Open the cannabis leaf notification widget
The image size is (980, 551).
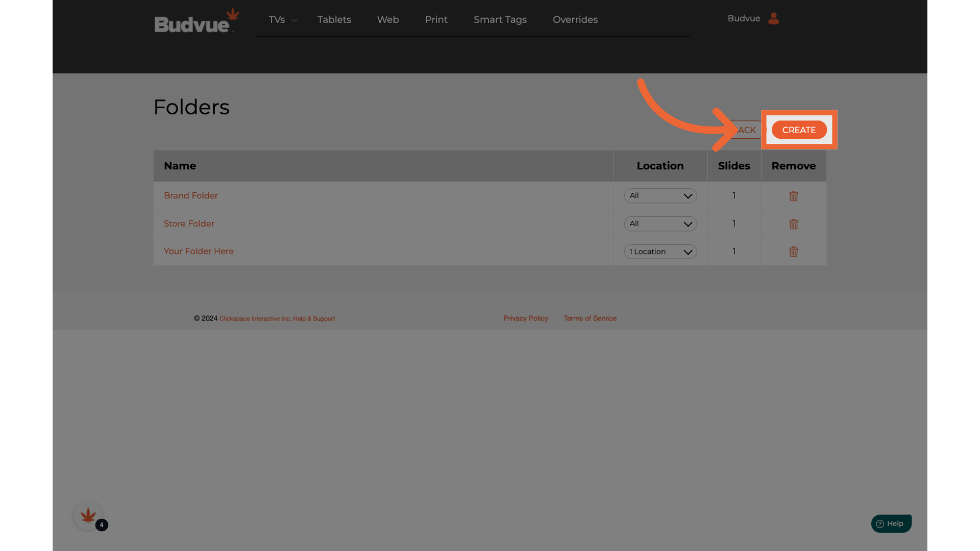88,516
